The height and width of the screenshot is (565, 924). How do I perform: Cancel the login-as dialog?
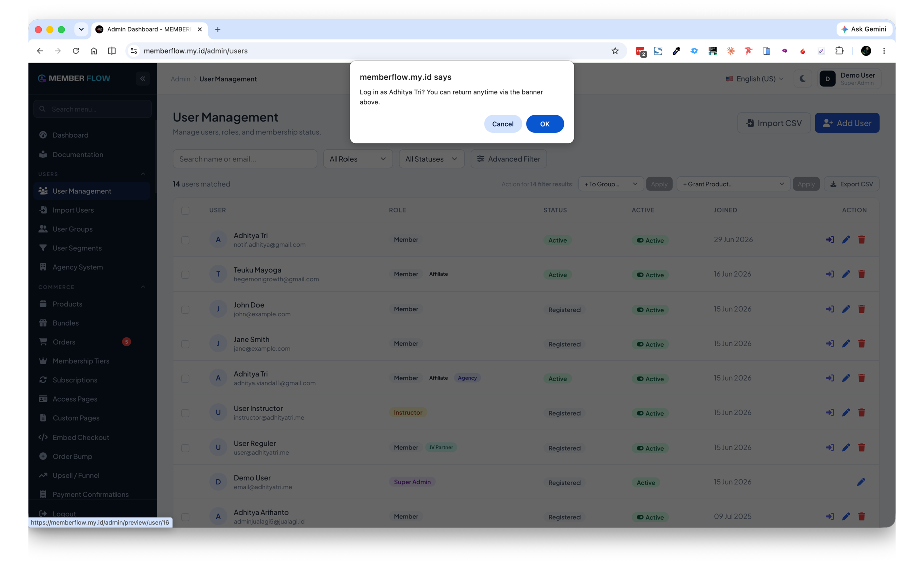point(503,124)
